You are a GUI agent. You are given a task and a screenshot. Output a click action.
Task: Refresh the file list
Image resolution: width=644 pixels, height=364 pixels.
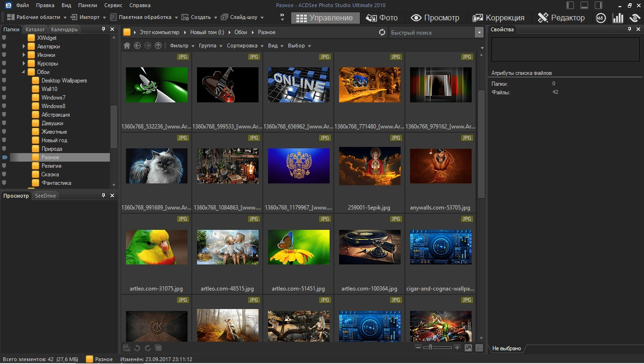point(382,32)
